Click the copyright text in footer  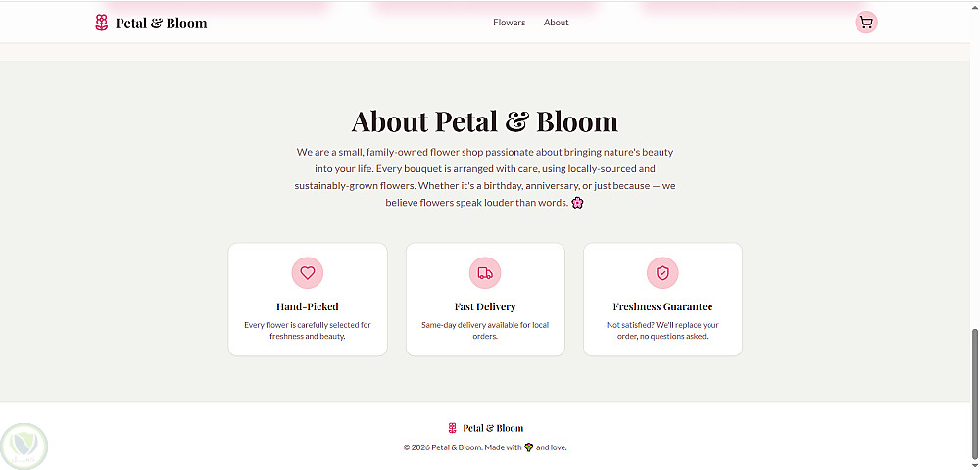pos(461,447)
